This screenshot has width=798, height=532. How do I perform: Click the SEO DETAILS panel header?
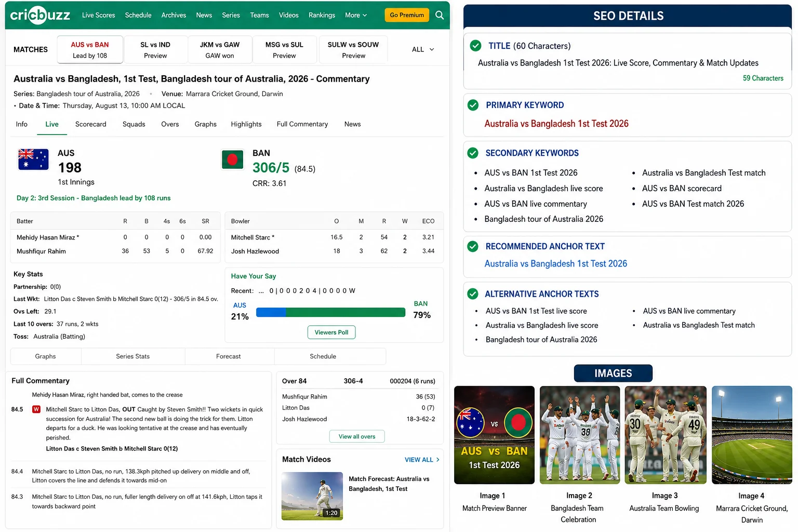tap(628, 16)
